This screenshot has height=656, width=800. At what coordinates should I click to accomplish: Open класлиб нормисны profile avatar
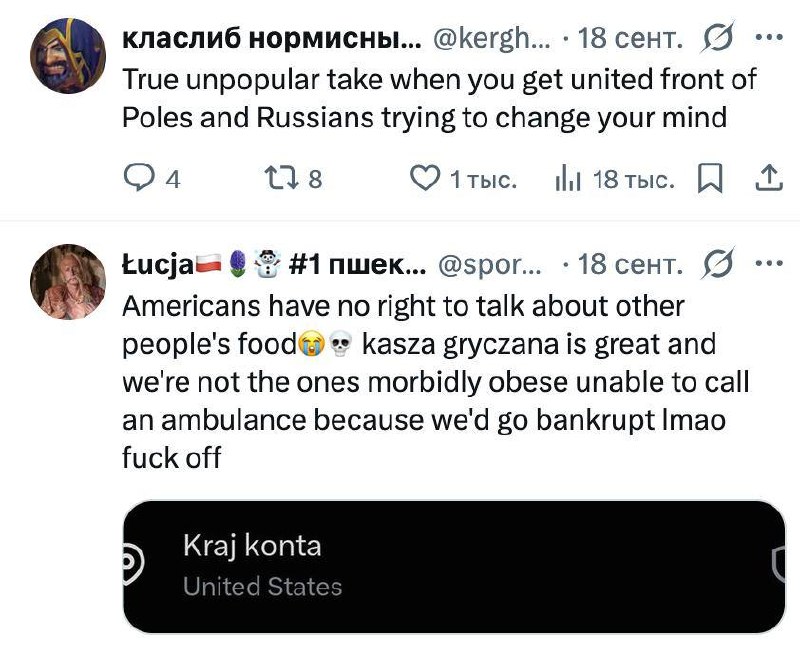coord(68,56)
